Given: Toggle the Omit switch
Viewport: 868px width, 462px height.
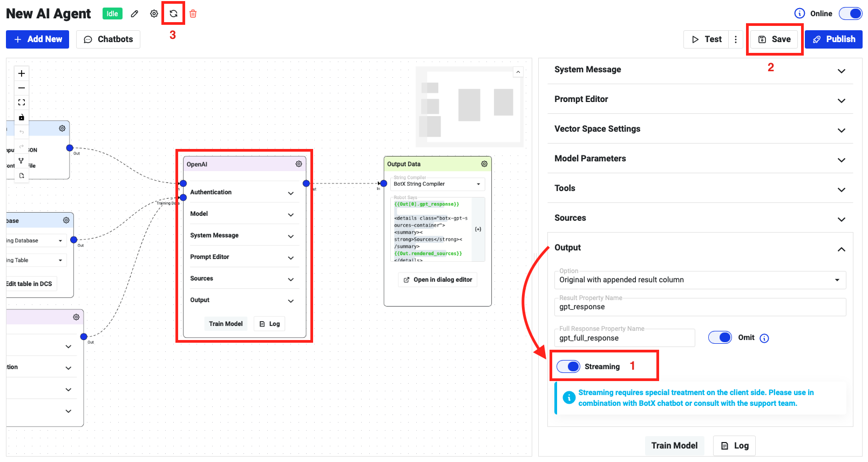Looking at the screenshot, I should click(x=720, y=337).
